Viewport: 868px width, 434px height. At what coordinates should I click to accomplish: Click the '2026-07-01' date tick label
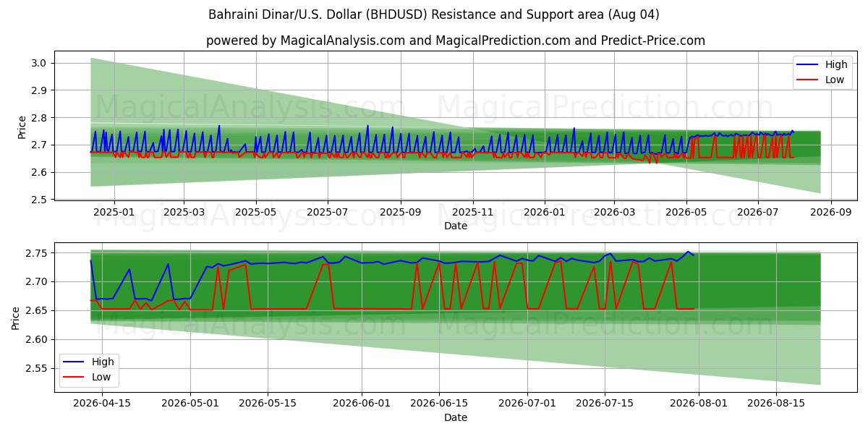click(527, 404)
